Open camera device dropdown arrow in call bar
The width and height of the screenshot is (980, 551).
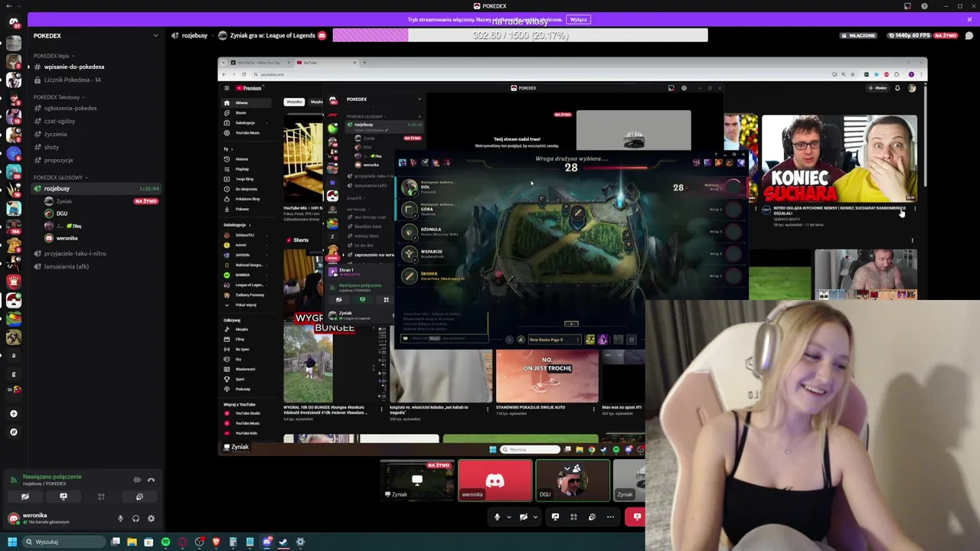point(535,517)
